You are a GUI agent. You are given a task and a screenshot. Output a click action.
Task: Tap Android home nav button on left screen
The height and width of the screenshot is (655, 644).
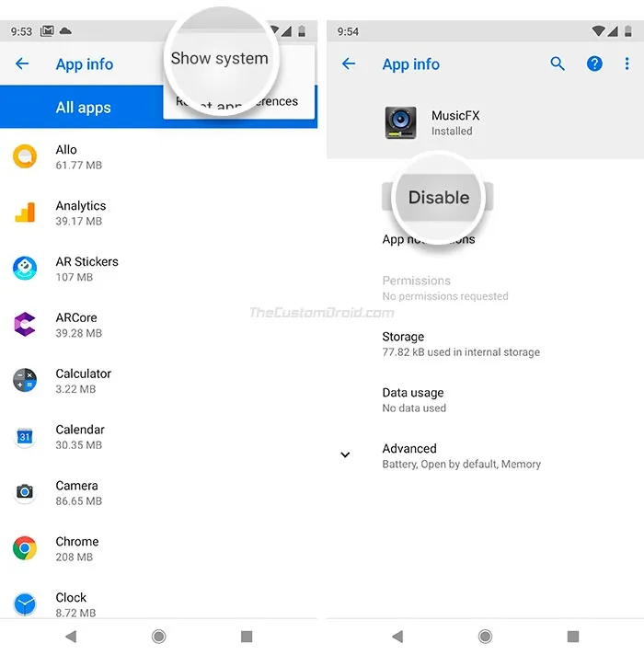click(x=159, y=637)
